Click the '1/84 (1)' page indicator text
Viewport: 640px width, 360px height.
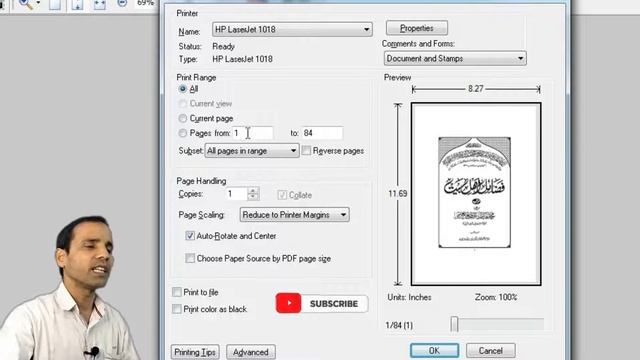(x=399, y=325)
